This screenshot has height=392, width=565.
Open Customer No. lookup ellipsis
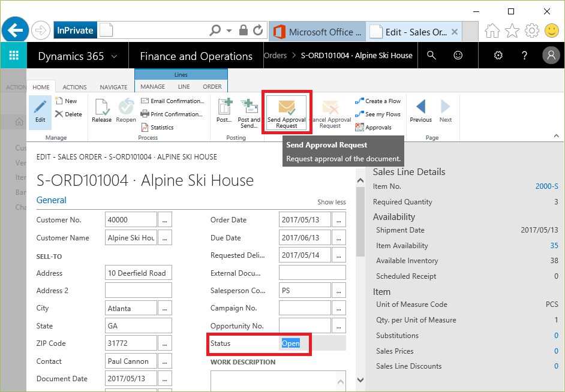pyautogui.click(x=165, y=220)
